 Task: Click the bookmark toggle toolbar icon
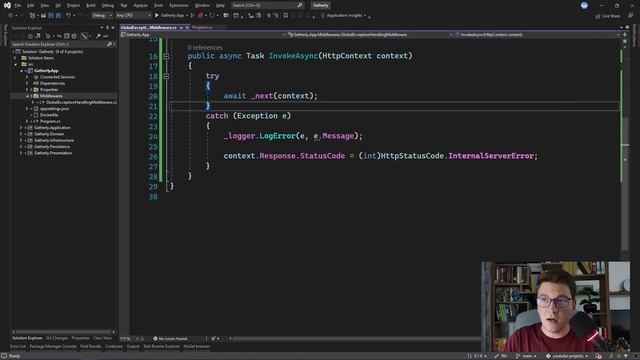point(286,16)
